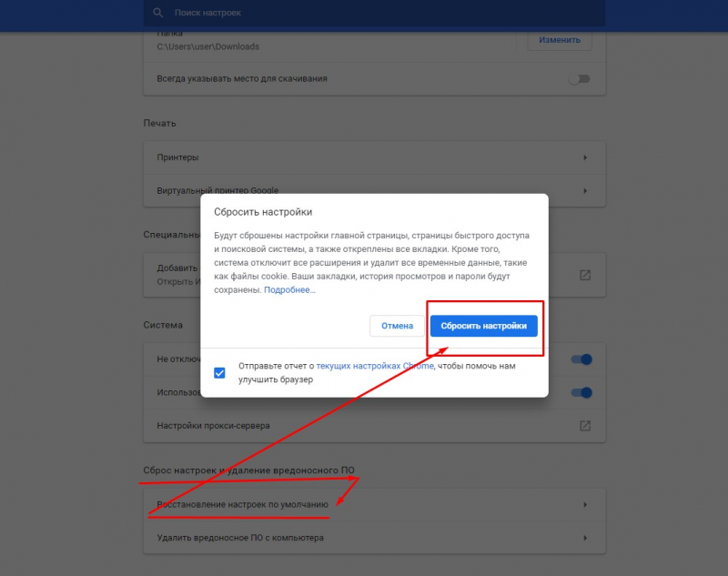Open external link icon beside proxy settings

click(x=585, y=424)
